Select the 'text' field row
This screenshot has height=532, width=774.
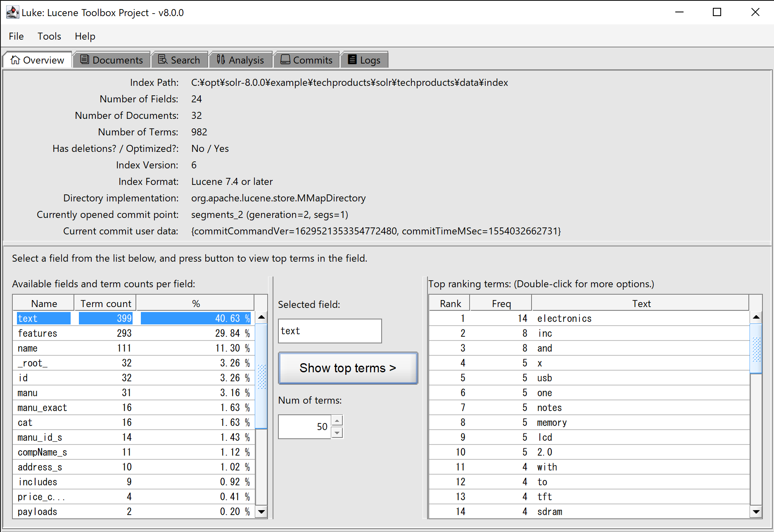134,319
